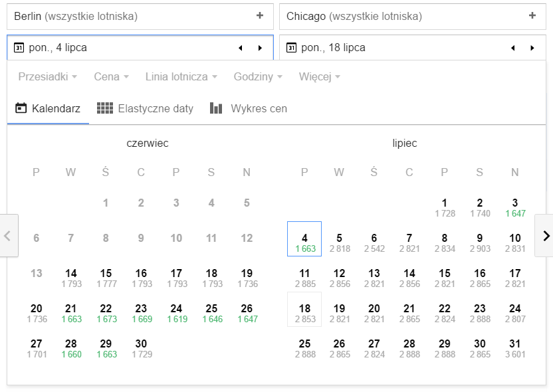Select June 26 priced 1 647
This screenshot has height=392, width=553.
tap(247, 313)
